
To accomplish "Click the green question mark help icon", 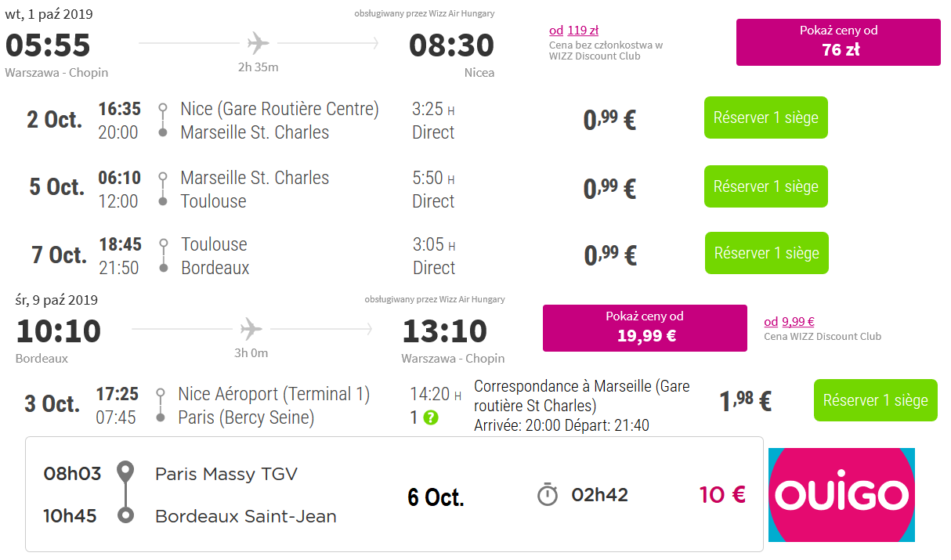I will (431, 417).
